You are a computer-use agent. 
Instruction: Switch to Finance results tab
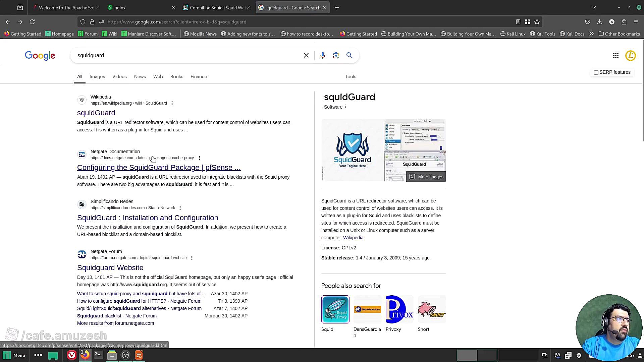[x=199, y=76]
